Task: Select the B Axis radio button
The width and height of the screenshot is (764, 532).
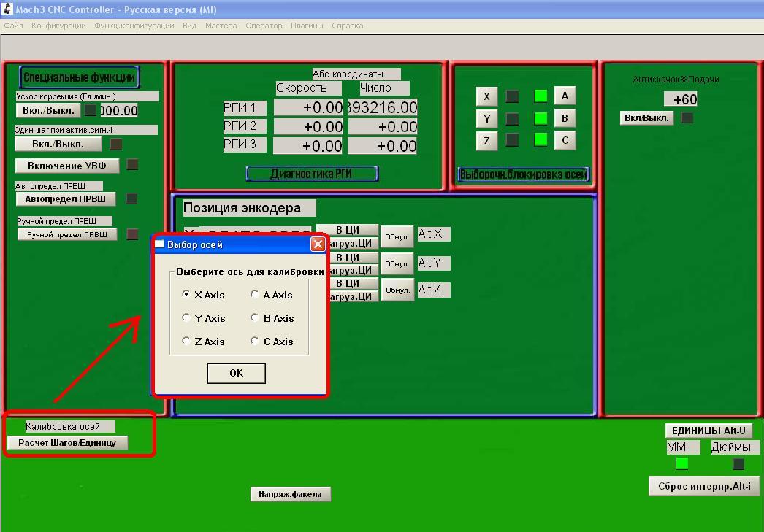Action: [254, 318]
